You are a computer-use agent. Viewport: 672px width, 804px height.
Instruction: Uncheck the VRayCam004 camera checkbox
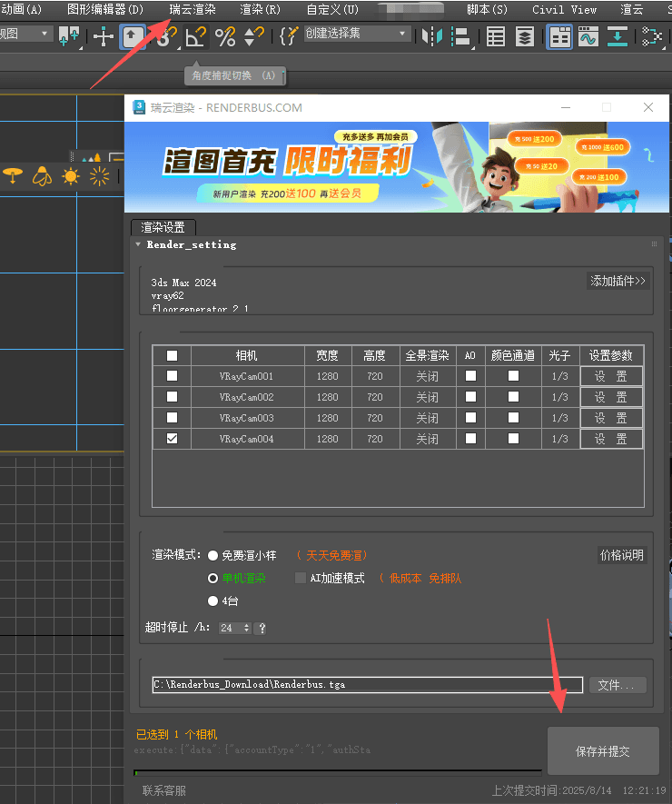173,439
